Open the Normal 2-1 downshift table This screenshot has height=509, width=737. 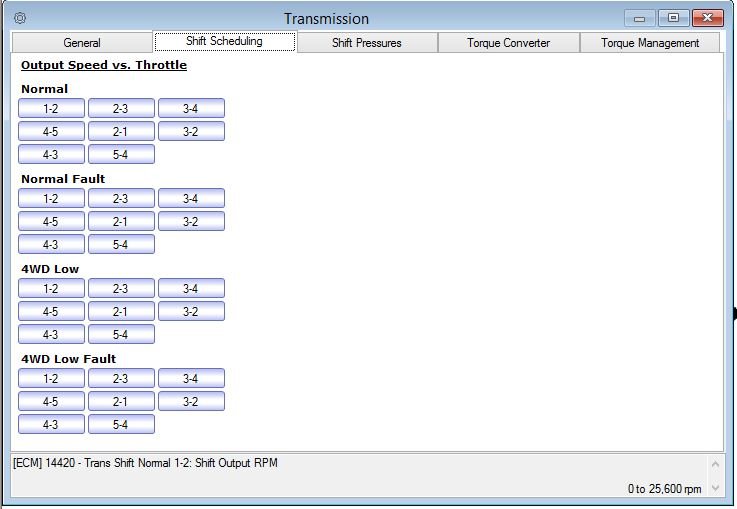click(121, 132)
